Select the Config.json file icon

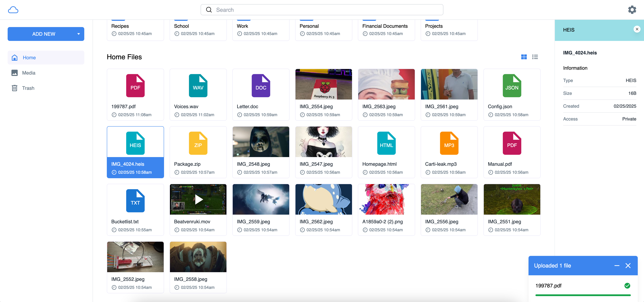pos(512,85)
